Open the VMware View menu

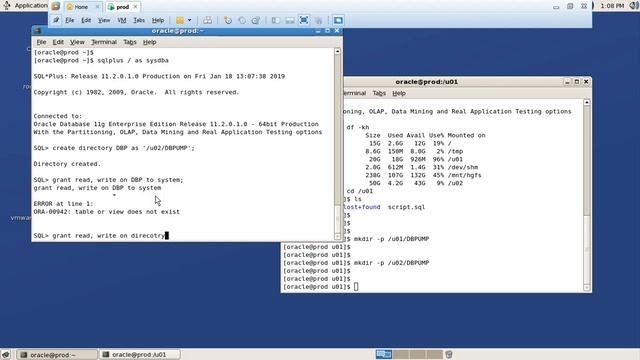[x=104, y=20]
